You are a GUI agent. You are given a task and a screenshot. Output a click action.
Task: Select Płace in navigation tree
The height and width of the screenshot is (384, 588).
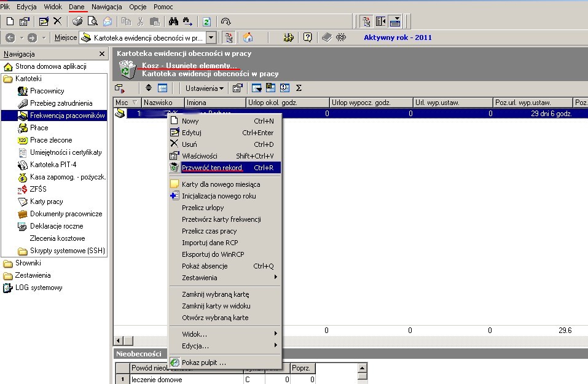tap(39, 128)
